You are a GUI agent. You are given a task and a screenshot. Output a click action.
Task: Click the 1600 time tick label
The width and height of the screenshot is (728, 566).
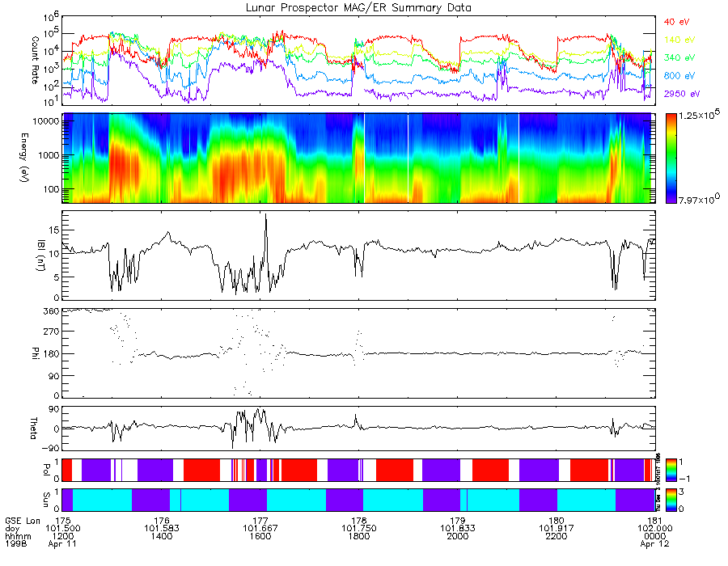click(260, 536)
